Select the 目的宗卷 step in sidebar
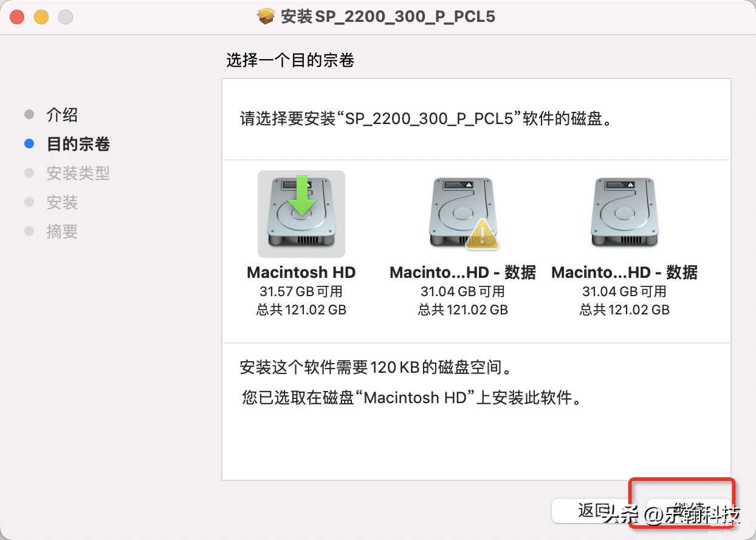Image resolution: width=756 pixels, height=540 pixels. pyautogui.click(x=78, y=144)
